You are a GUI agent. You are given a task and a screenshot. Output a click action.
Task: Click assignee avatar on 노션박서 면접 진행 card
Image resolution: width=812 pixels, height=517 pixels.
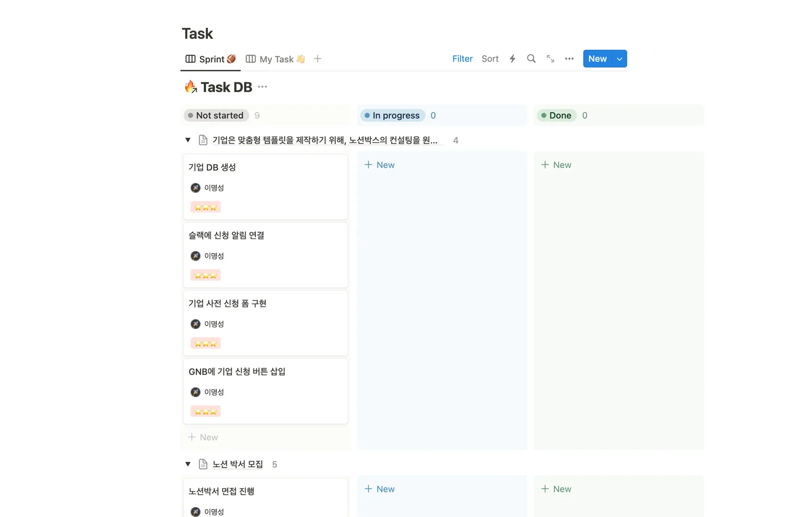click(195, 512)
